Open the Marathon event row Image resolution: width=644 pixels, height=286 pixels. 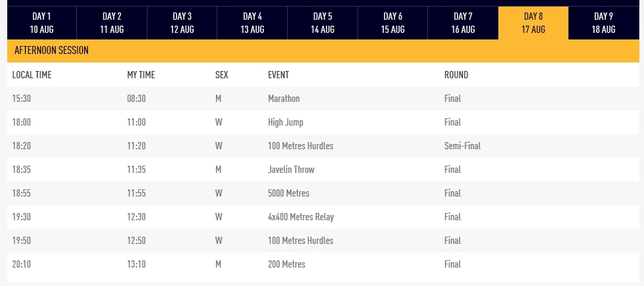click(x=323, y=99)
